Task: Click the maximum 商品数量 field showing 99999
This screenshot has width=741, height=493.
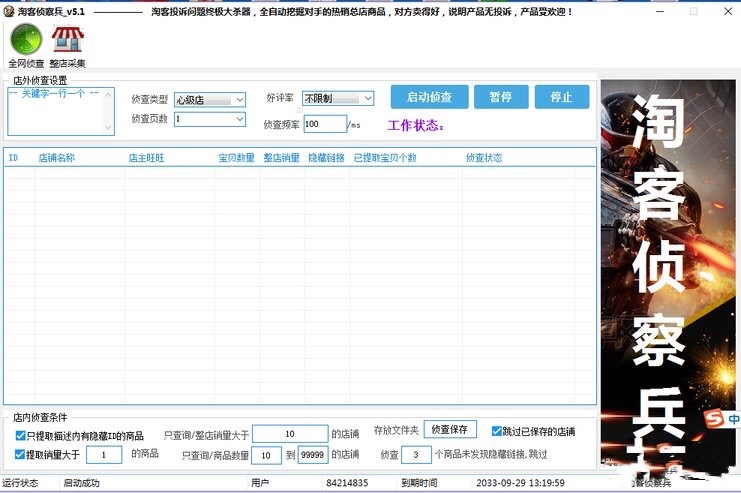Action: [x=313, y=455]
